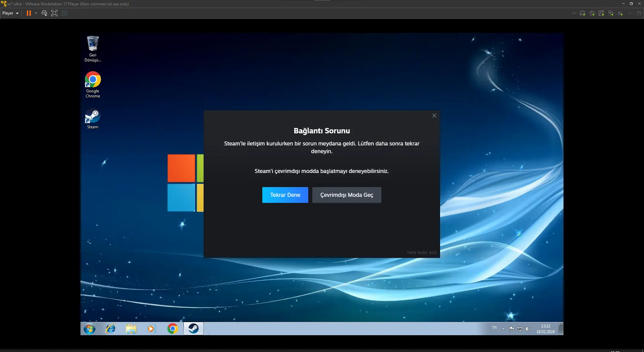Screen dimensions: 644x352
Task: Open the Action Center flag icon
Action: tap(512, 329)
